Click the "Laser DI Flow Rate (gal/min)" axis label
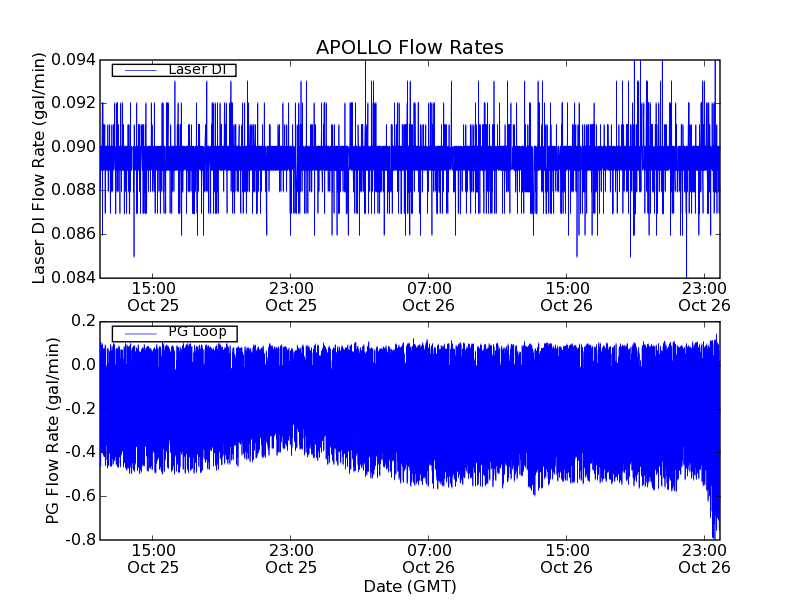 coord(40,168)
